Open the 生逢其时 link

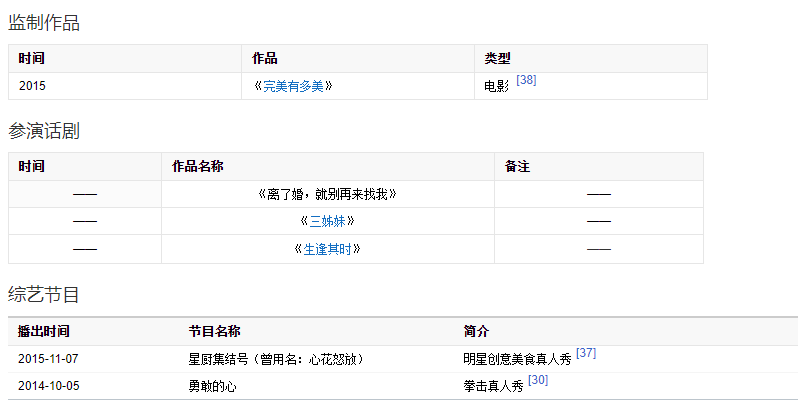328,249
